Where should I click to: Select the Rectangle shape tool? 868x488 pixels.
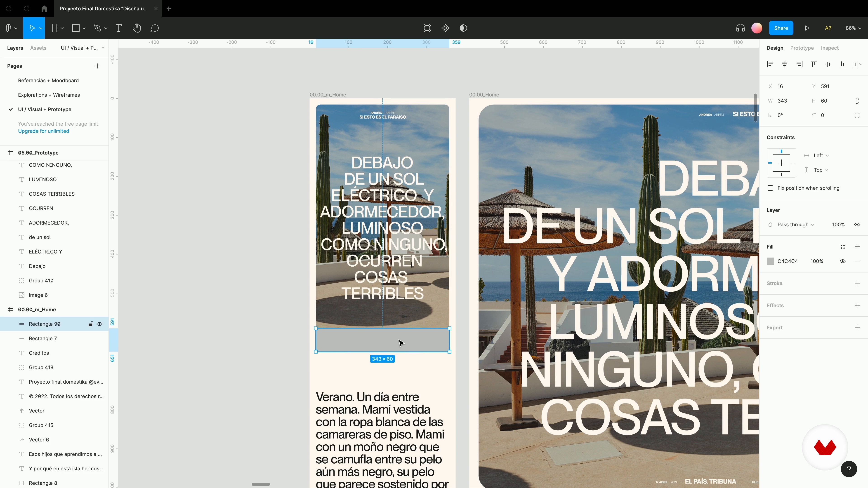[76, 28]
